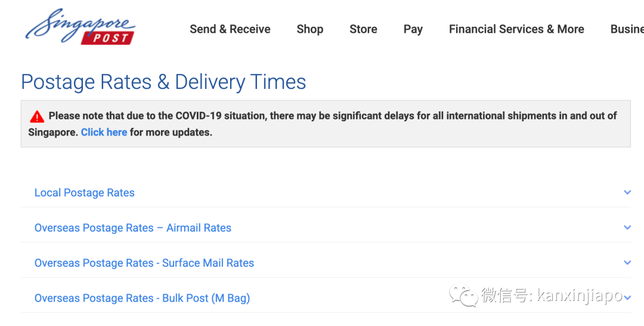
Task: Select the Store menu item
Action: pos(363,29)
